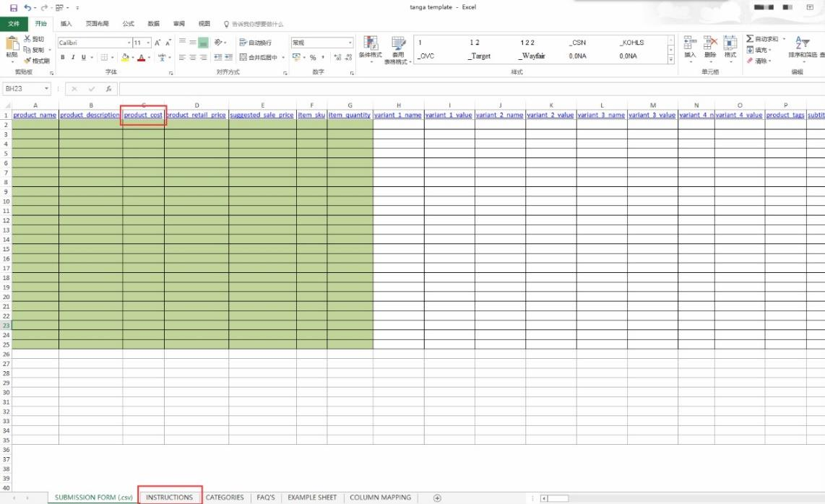Click the yellow fill color button

click(124, 57)
